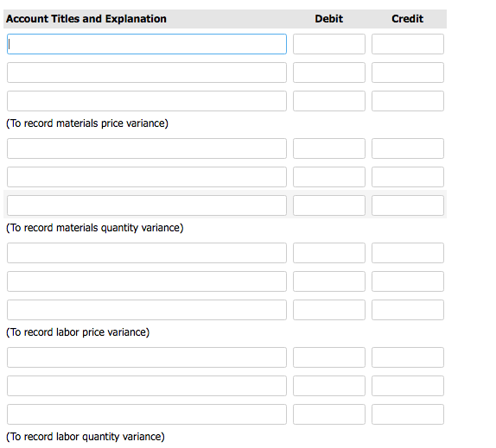
Task: Click second credit field for materials quantity variance
Action: [408, 177]
